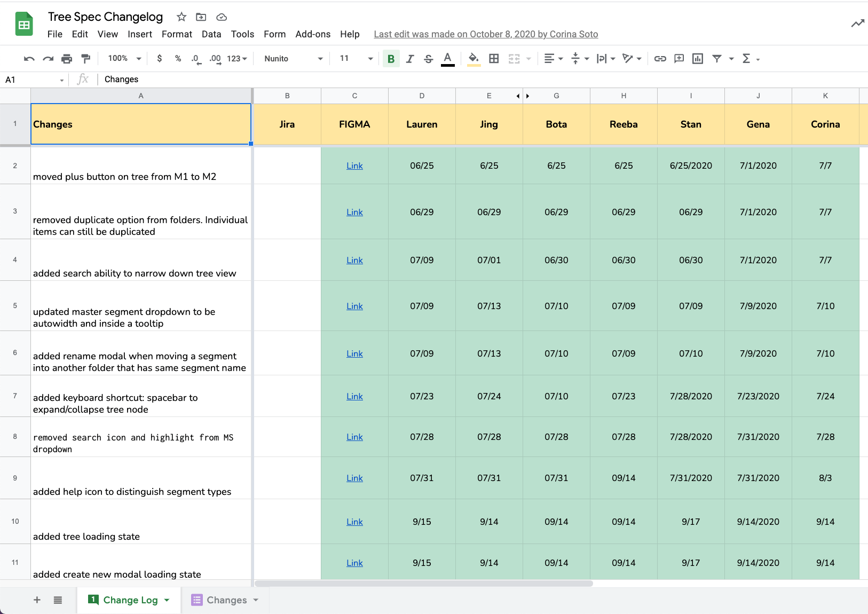868x614 pixels.
Task: Click the Undo icon in toolbar
Action: click(x=29, y=59)
